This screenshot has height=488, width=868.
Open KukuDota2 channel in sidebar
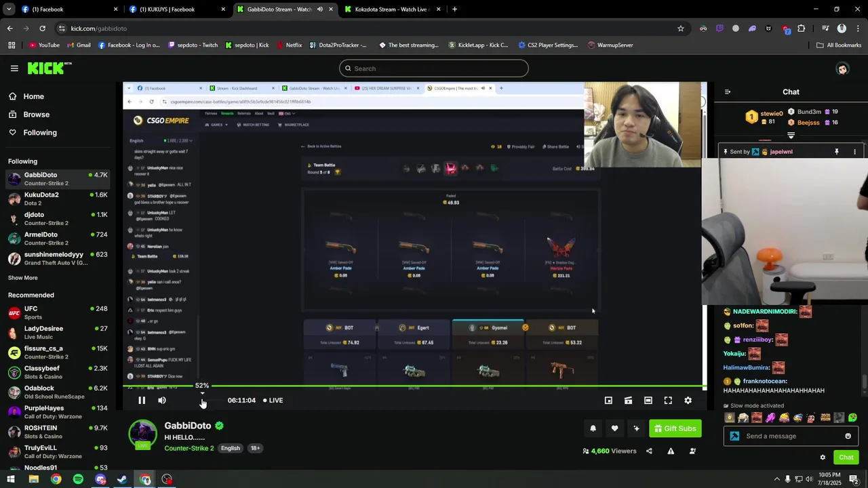[x=58, y=199]
